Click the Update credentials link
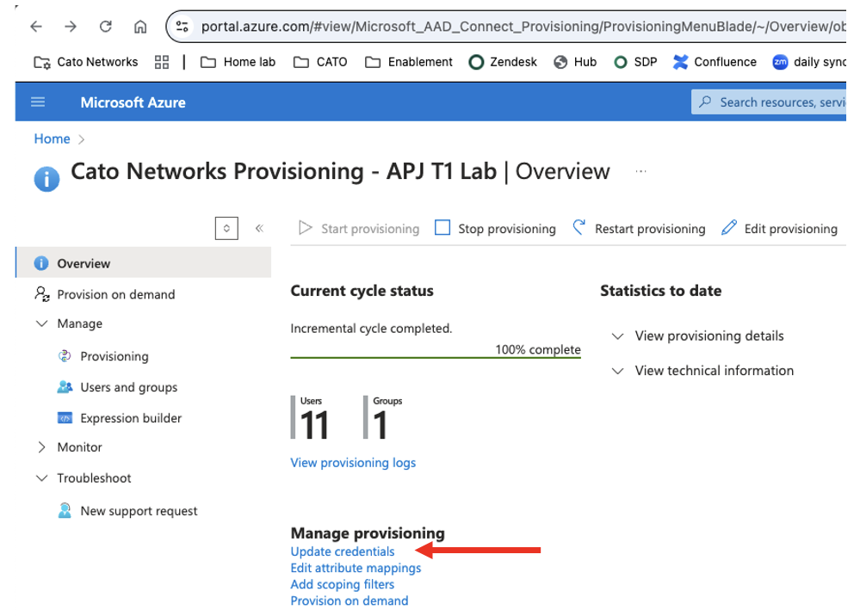This screenshot has width=854, height=616. 342,551
